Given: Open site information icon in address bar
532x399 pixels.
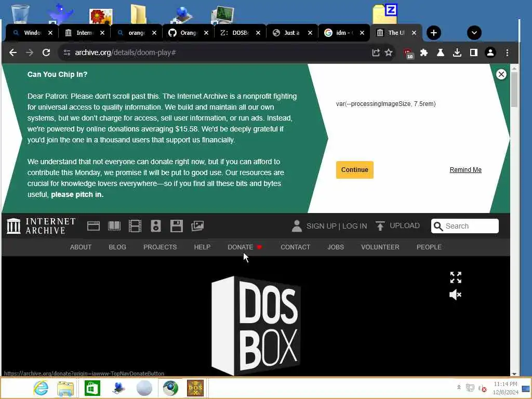Looking at the screenshot, I should click(x=67, y=52).
